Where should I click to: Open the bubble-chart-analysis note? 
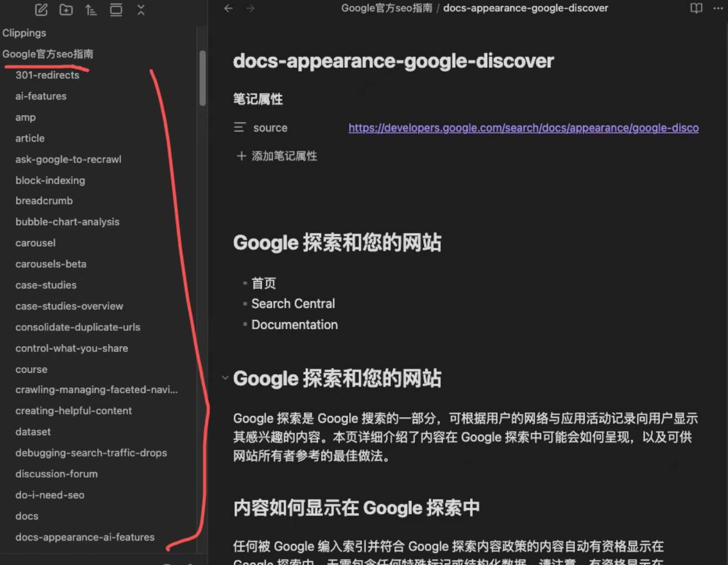(x=67, y=222)
